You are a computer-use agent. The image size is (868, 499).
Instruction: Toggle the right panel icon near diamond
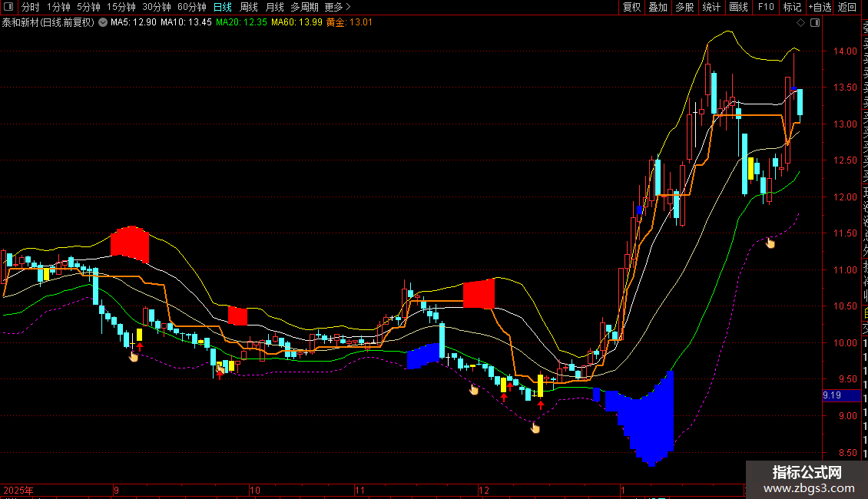[x=815, y=23]
